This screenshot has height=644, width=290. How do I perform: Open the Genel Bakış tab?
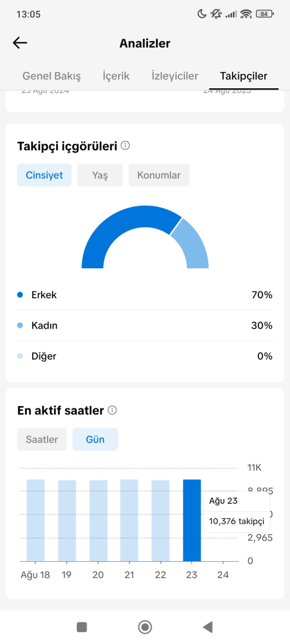(x=51, y=76)
